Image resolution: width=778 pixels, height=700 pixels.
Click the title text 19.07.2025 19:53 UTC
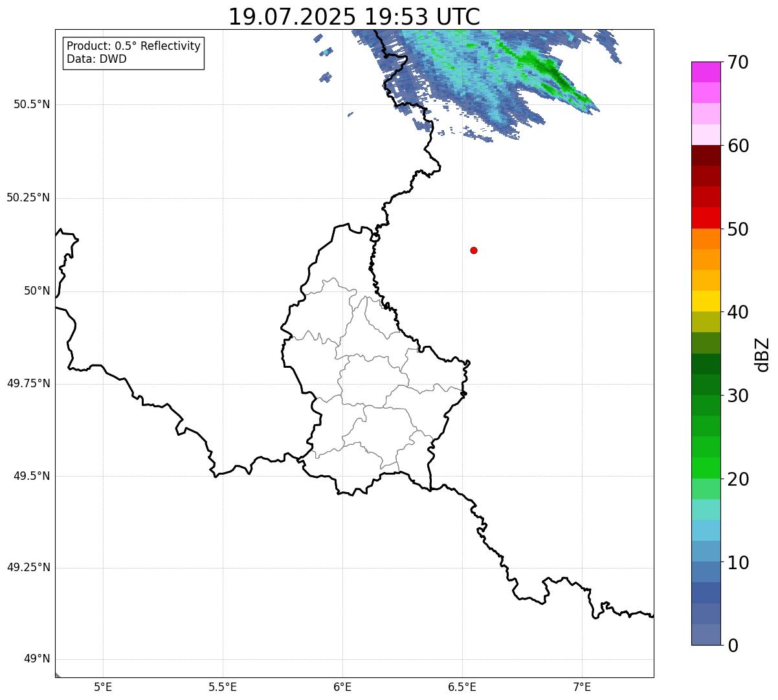[x=354, y=17]
